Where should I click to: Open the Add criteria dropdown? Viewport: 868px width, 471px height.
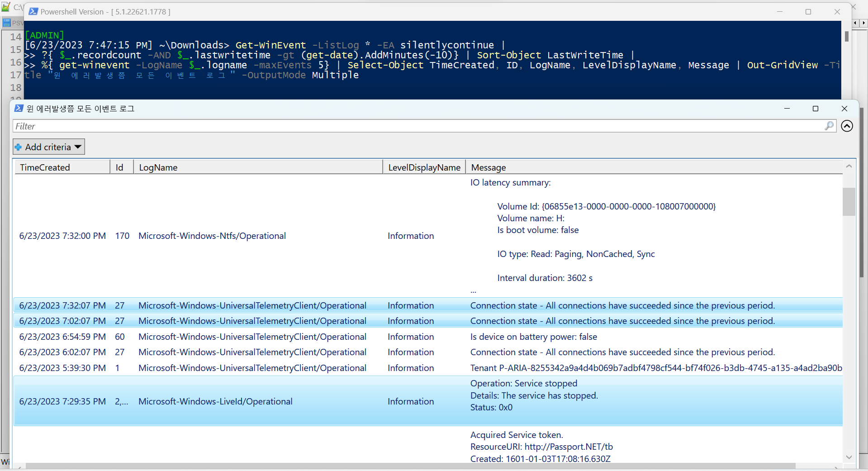[x=49, y=147]
